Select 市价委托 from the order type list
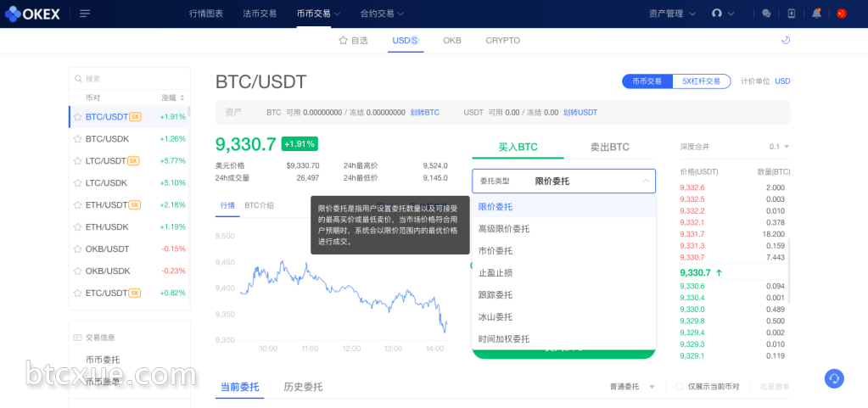 (563, 251)
